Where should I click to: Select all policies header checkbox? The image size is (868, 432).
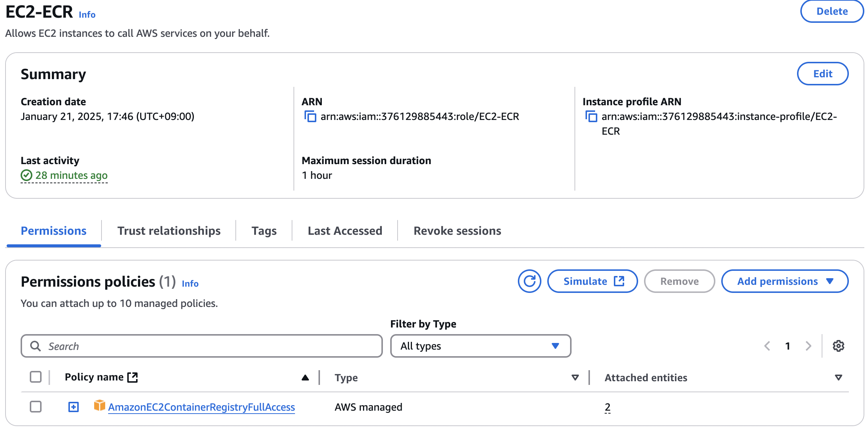click(36, 377)
